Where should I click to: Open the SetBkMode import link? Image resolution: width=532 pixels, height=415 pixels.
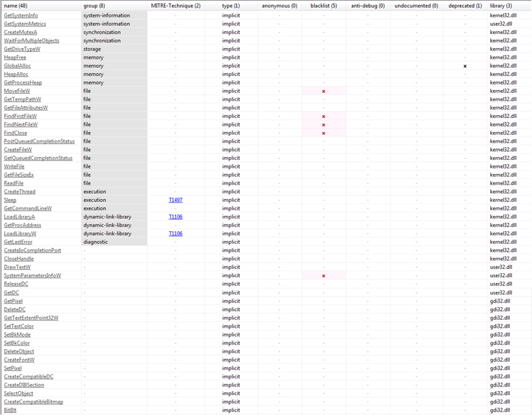pos(17,334)
